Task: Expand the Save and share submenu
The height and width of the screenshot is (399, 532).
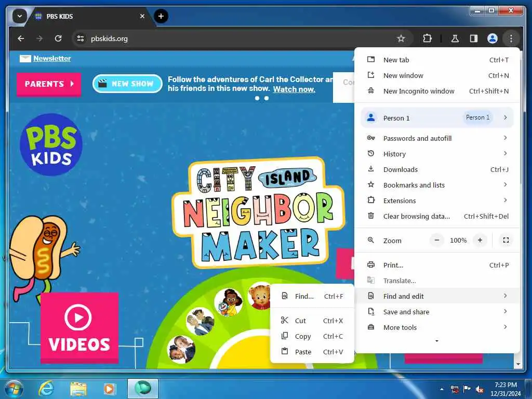Action: (x=437, y=312)
